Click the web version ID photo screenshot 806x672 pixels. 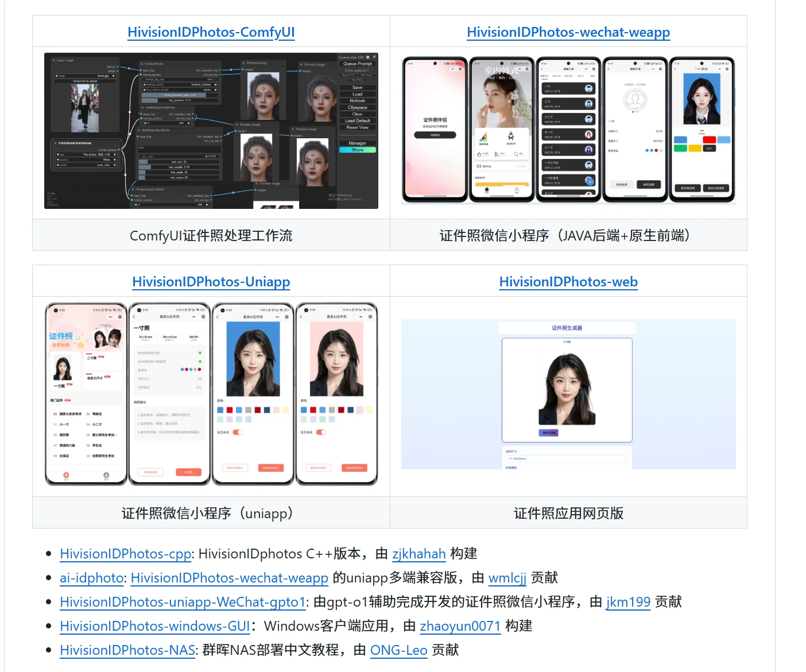coord(568,394)
